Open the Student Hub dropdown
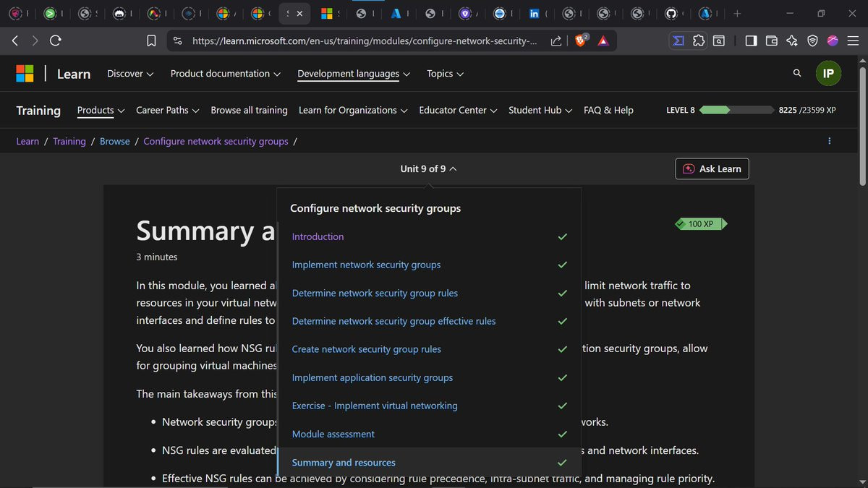This screenshot has height=488, width=868. pyautogui.click(x=540, y=110)
